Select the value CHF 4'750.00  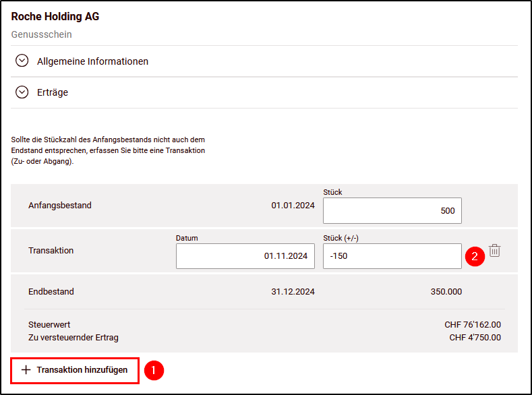[x=475, y=338]
